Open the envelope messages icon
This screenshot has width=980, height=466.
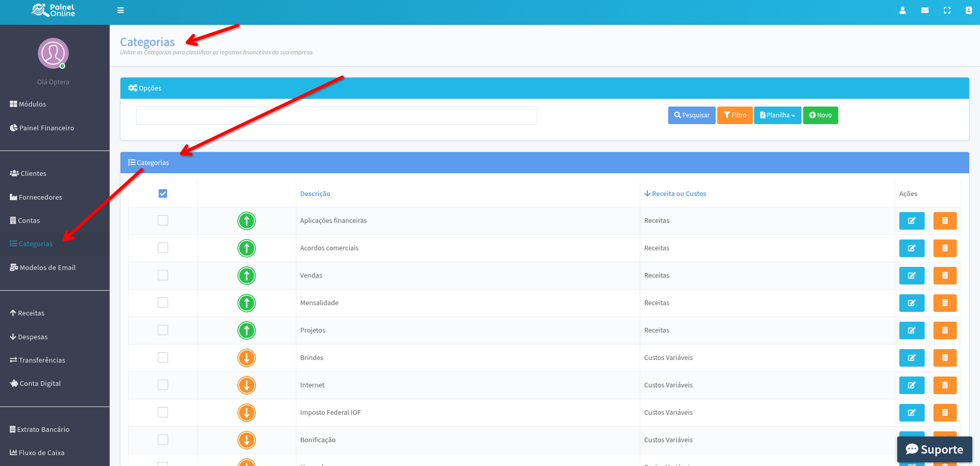pos(925,10)
